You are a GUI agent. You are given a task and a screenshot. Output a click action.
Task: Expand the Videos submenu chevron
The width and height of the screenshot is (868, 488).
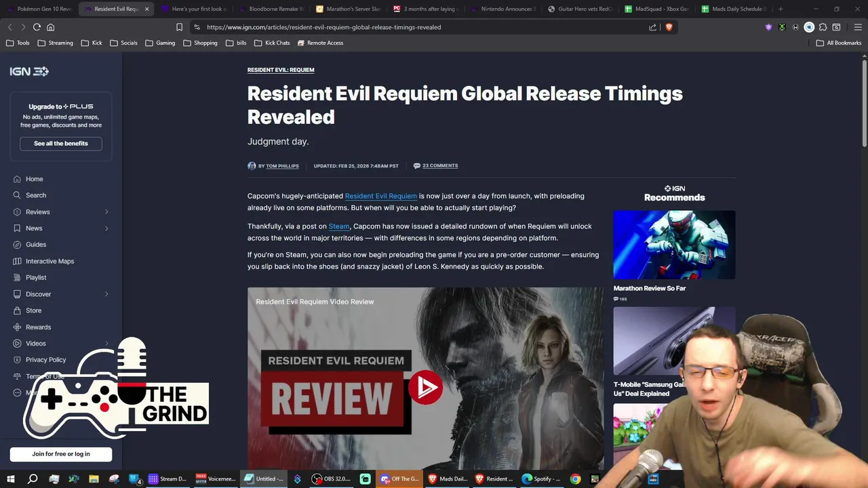click(x=106, y=344)
